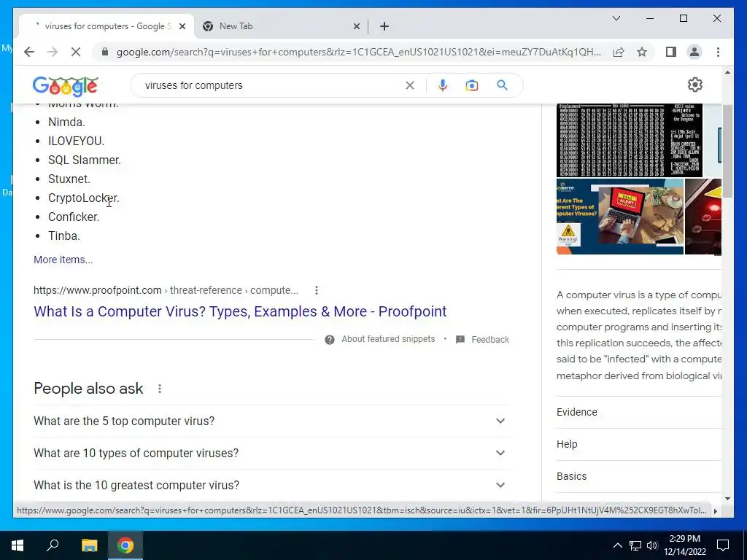Switch to the New Tab tab
Viewport: 747px width, 560px height.
(x=281, y=26)
